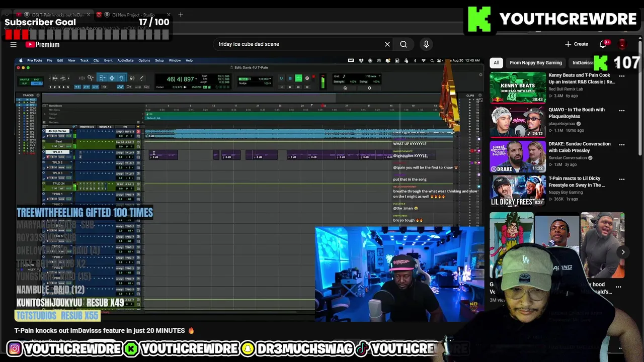Open the main counter format dropdown arrow
Viewport: 644px width, 362px height.
196,79
